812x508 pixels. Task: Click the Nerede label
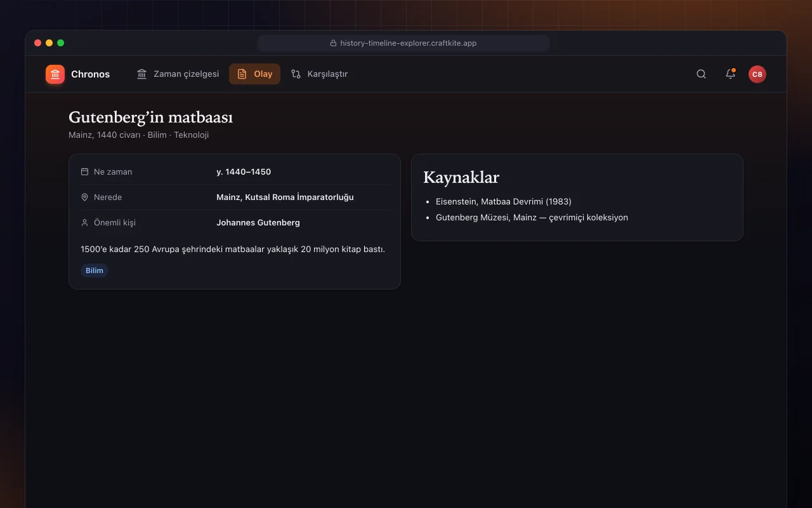coord(108,197)
